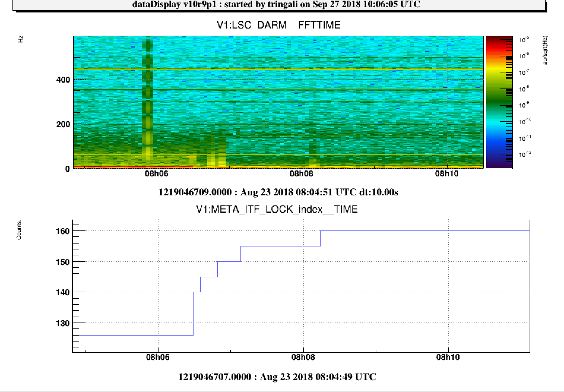Select the 08h08 time tick under the spectrogram
564x392 pixels.
[301, 174]
